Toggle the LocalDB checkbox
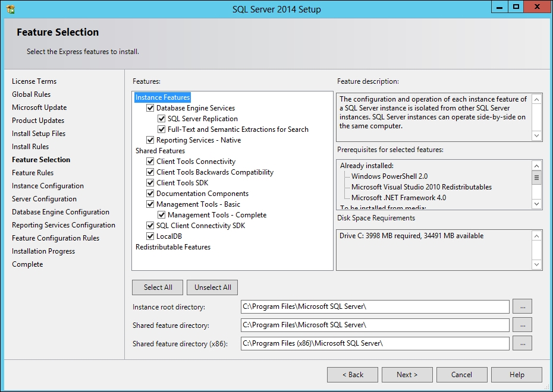The image size is (553, 392). click(x=150, y=236)
